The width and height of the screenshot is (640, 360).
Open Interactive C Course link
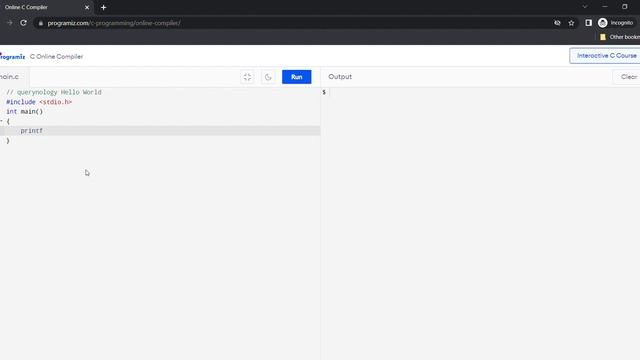click(606, 56)
